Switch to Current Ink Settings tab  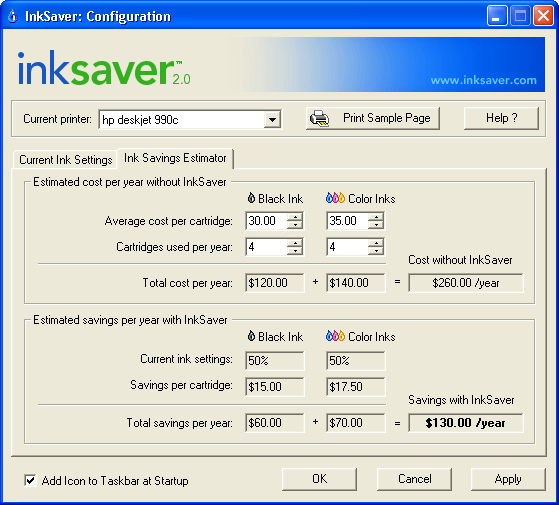coord(66,160)
